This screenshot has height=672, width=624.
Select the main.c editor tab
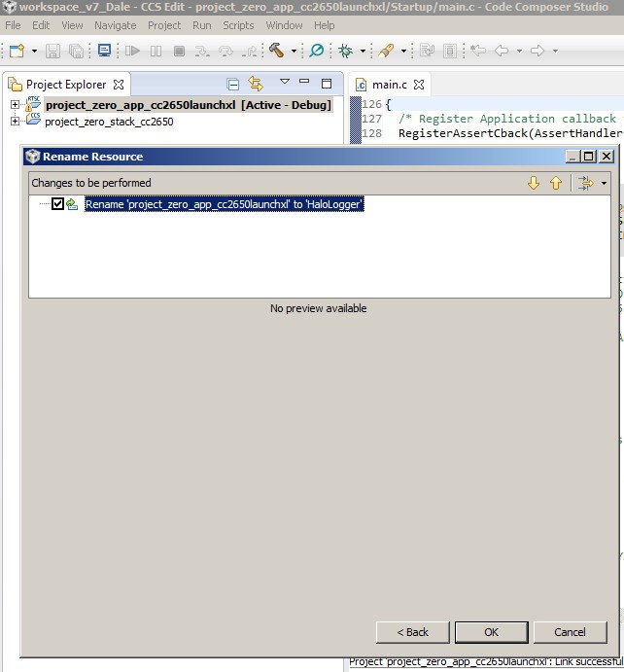(x=390, y=85)
